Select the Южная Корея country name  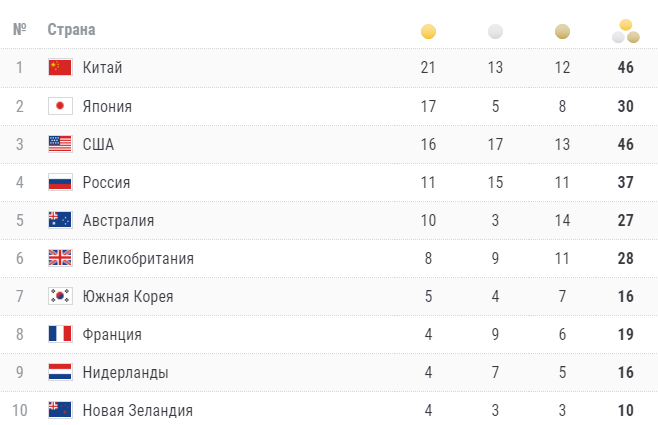128,296
